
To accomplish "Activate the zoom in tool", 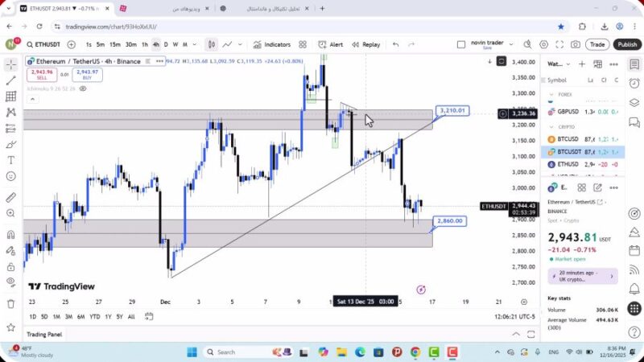I will click(x=10, y=213).
